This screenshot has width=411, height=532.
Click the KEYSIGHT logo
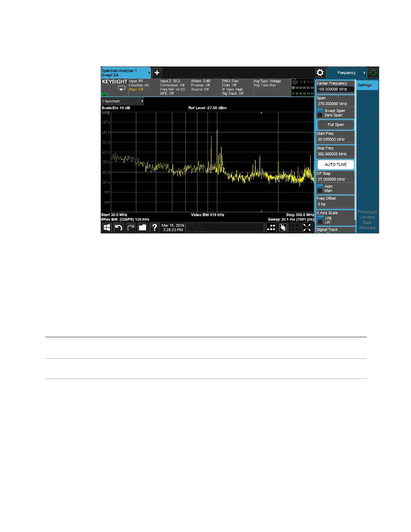tap(115, 82)
